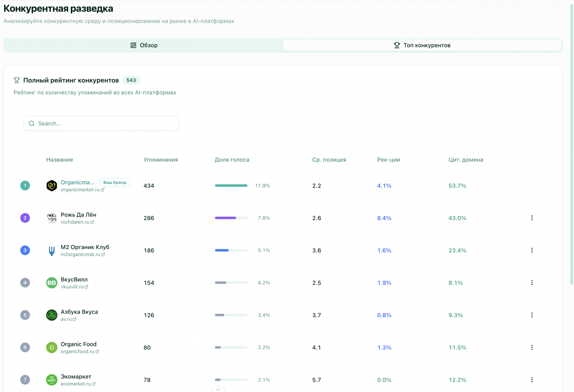
Task: Click the fork logo of М2 Органик Клуб
Action: coord(52,250)
